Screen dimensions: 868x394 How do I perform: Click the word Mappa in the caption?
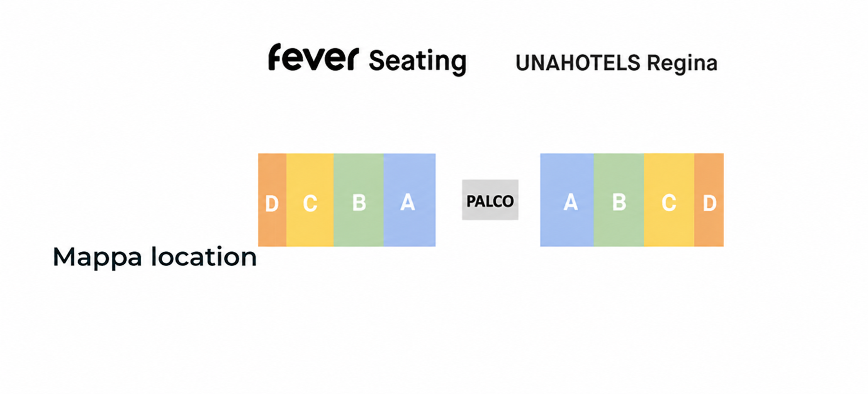(x=97, y=258)
